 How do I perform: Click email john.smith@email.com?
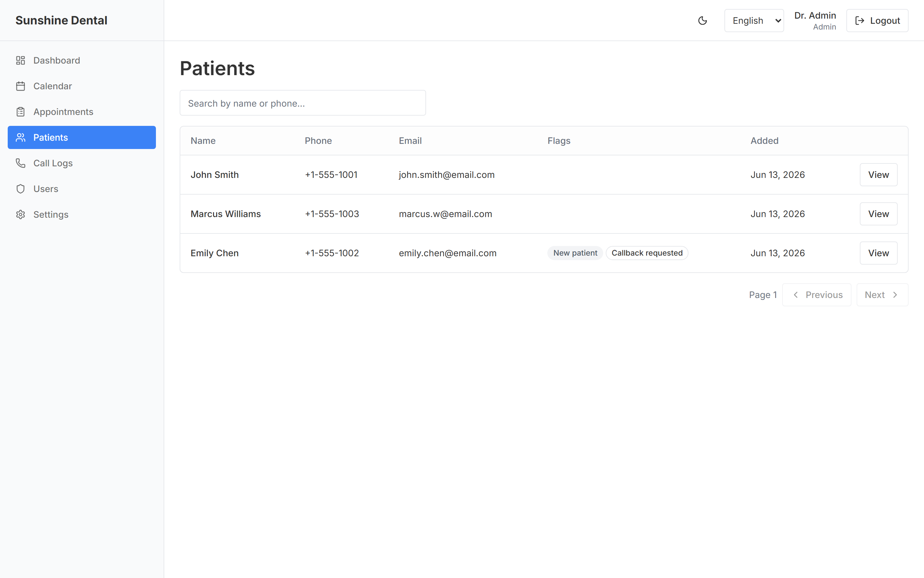click(x=447, y=175)
